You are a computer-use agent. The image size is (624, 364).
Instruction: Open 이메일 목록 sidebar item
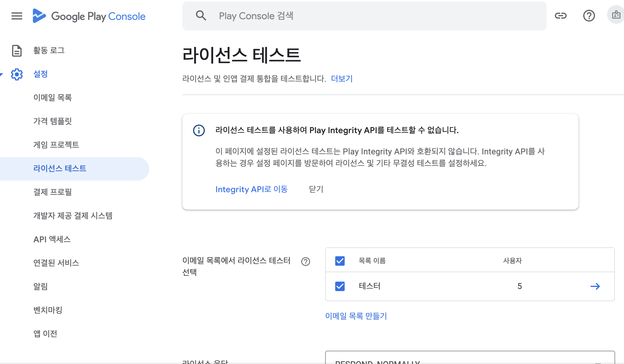tap(53, 98)
